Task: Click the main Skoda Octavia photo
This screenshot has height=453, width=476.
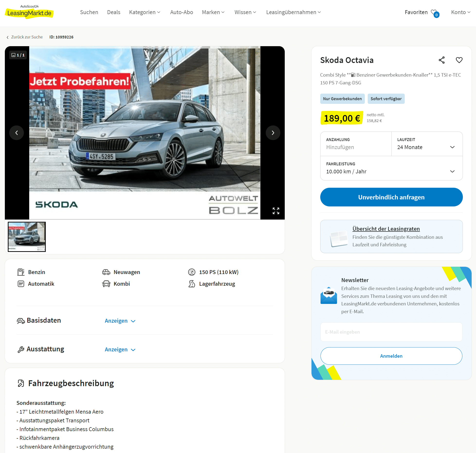Action: 145,133
